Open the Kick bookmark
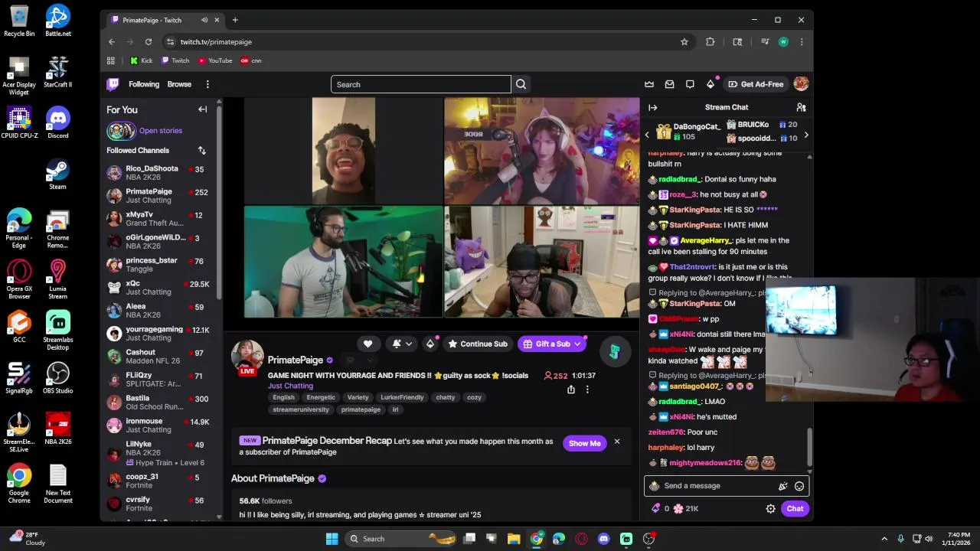Screen dimensions: 980x551 click(x=141, y=60)
